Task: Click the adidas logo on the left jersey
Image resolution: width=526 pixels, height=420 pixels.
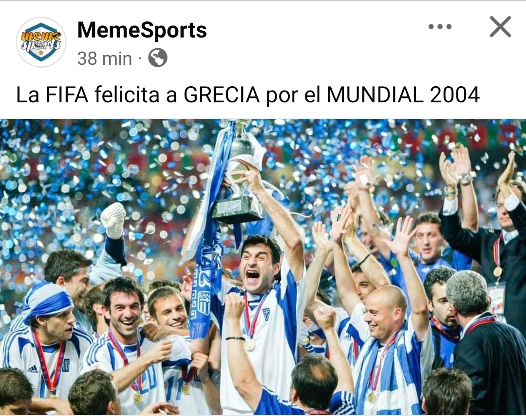Action: (x=33, y=369)
